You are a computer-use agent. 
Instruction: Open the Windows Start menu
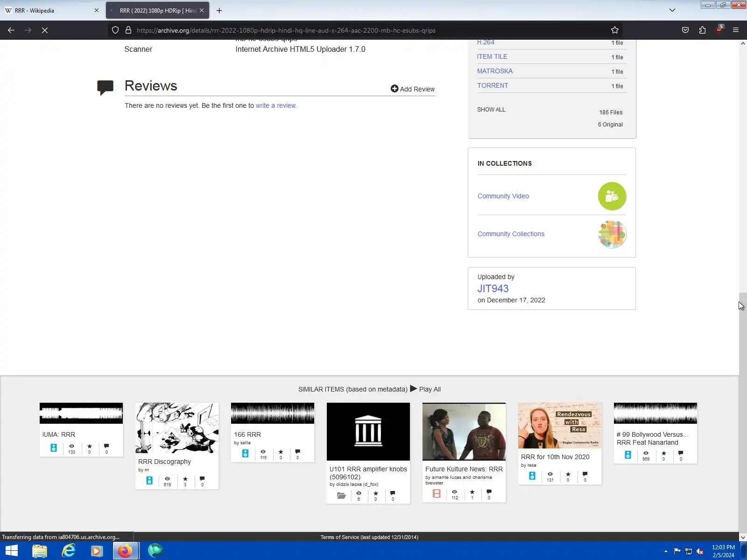pos(11,551)
